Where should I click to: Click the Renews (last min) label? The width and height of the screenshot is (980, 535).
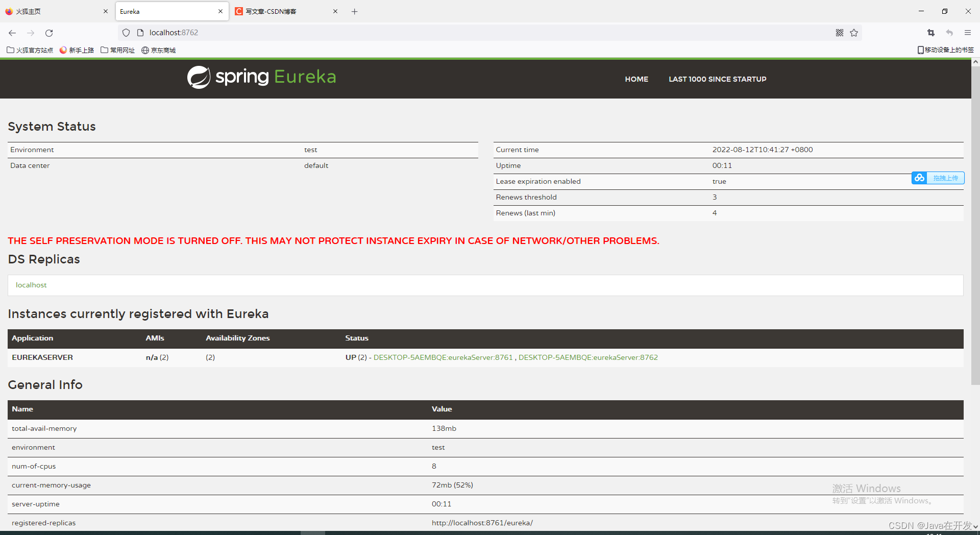tap(525, 213)
